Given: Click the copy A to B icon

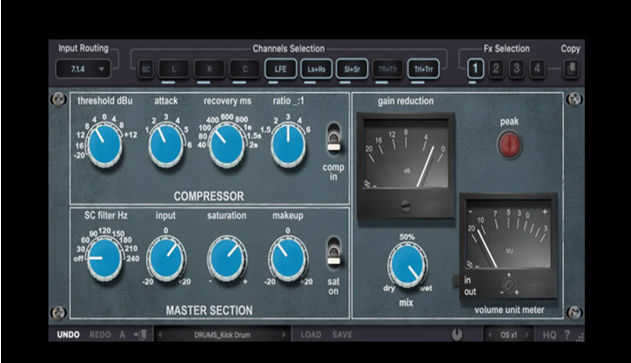Looking at the screenshot, I should tap(140, 335).
